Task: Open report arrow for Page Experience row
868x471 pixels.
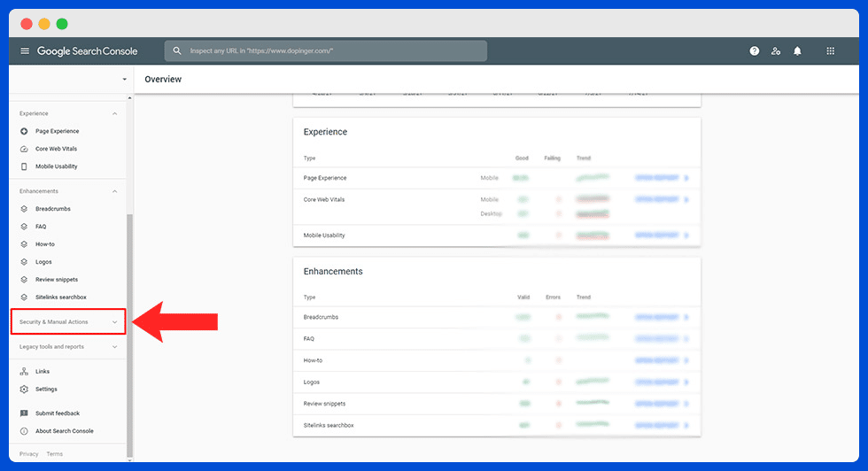Action: click(x=686, y=178)
